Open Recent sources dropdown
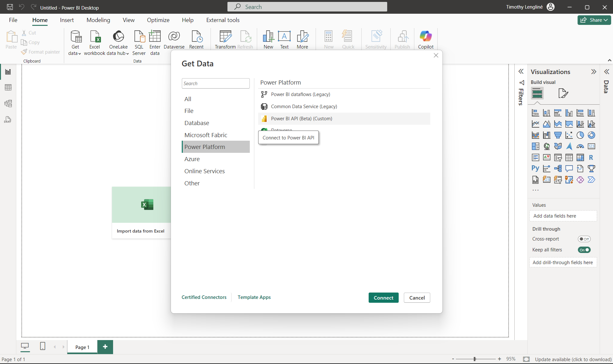613x364 pixels. click(196, 40)
